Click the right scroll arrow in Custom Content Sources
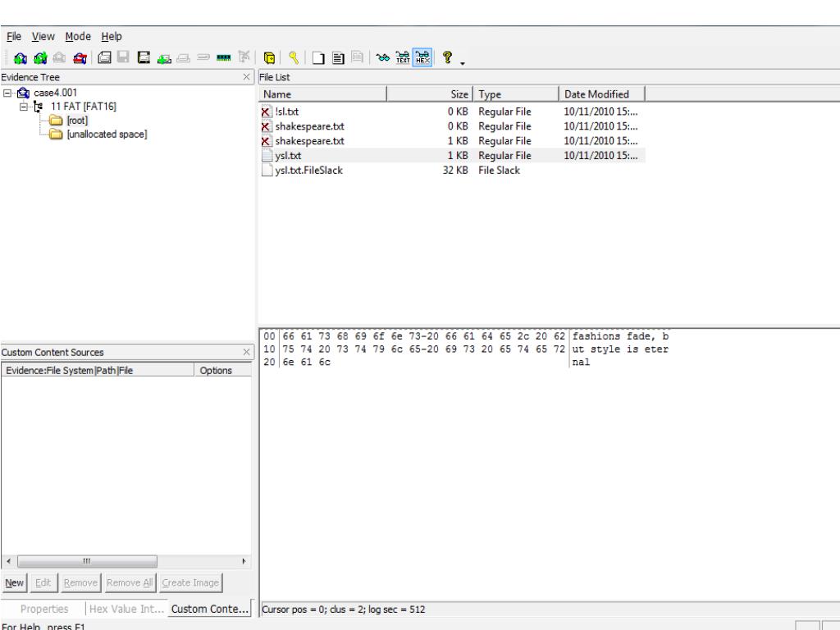 coord(244,561)
